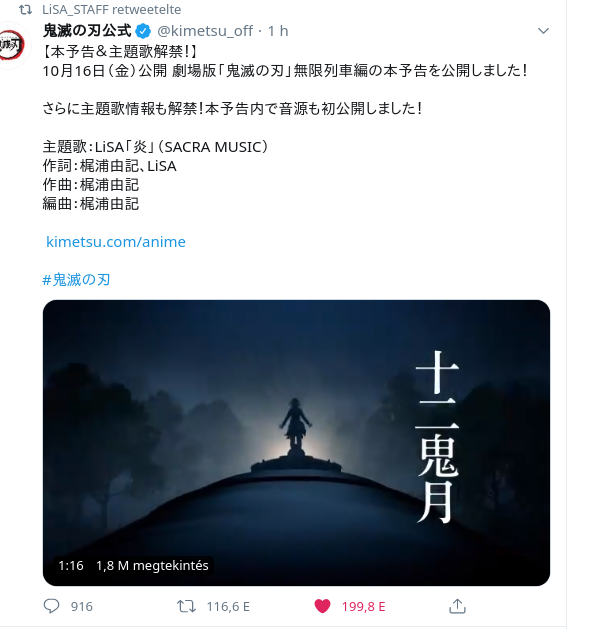The height and width of the screenshot is (629, 595).
Task: Open the 鬼滅の刃公式 display name
Action: click(x=87, y=31)
